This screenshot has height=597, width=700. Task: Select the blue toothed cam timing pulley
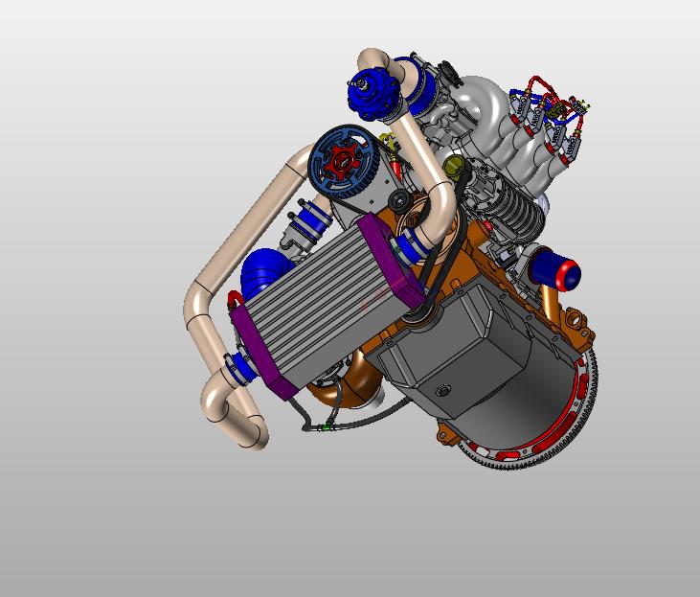(x=344, y=162)
